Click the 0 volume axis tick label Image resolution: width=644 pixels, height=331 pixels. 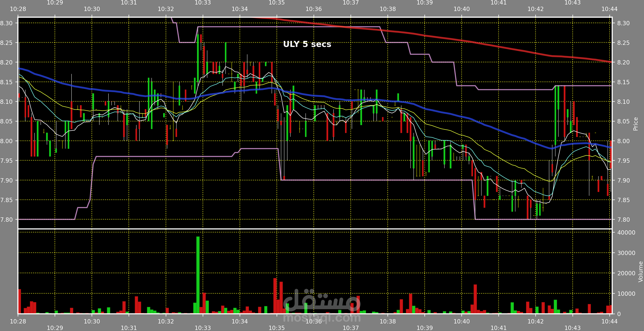pos(619,314)
